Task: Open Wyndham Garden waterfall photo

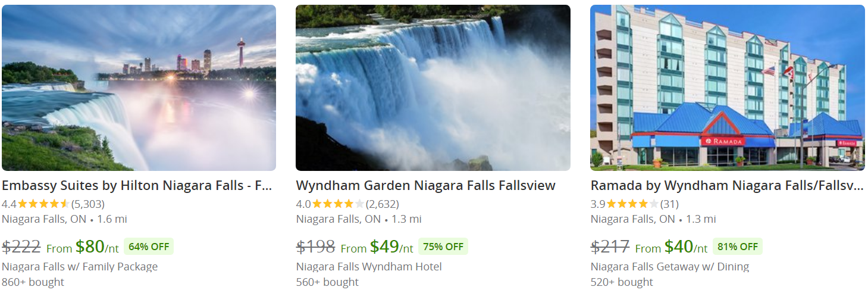Action: click(433, 88)
